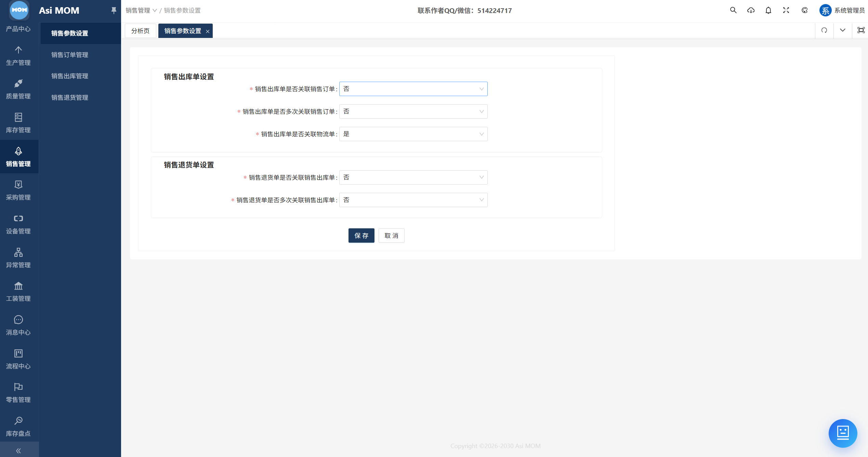
Task: Click the 系统管理员 user avatar
Action: [825, 10]
